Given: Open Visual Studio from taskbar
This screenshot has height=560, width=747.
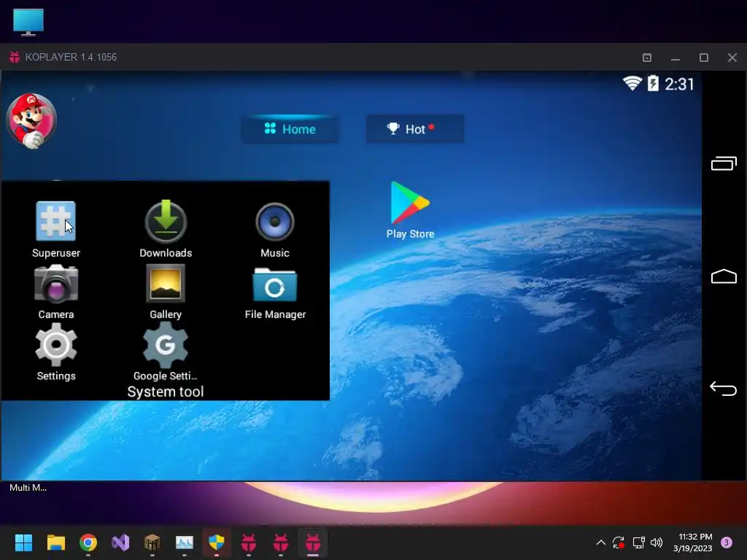Looking at the screenshot, I should (120, 542).
